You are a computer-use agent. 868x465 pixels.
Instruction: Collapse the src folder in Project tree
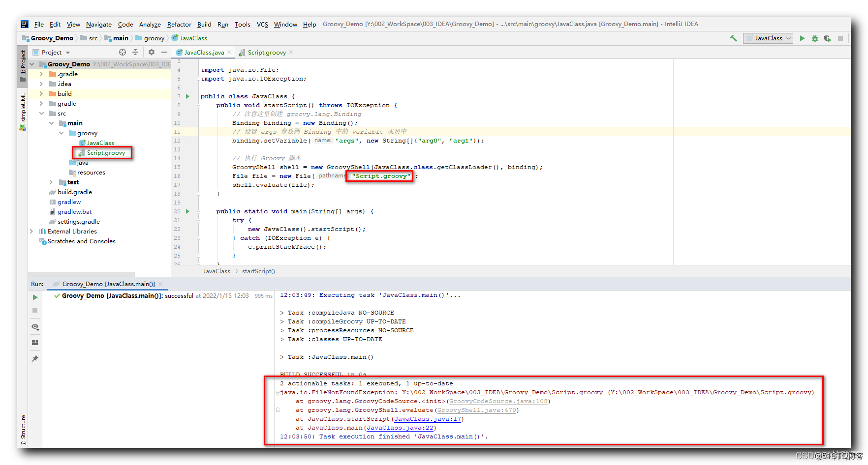pos(42,113)
